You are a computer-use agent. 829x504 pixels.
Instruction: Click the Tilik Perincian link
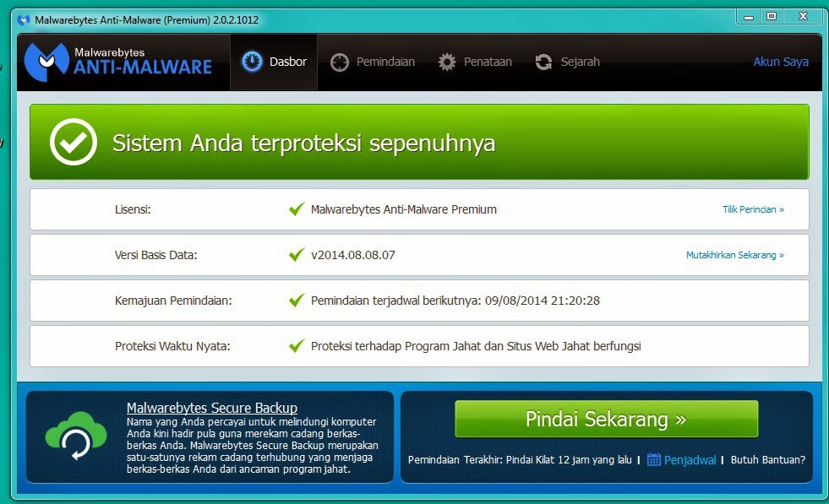753,209
